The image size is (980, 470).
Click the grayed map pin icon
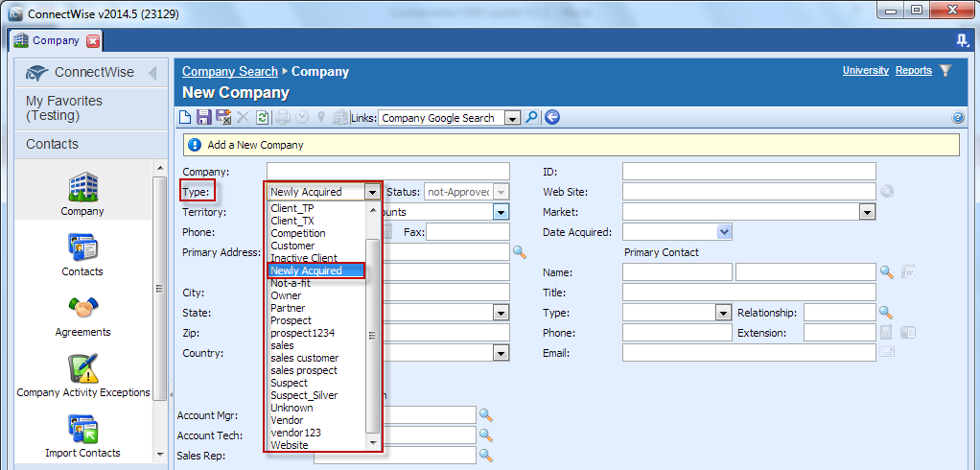[321, 117]
